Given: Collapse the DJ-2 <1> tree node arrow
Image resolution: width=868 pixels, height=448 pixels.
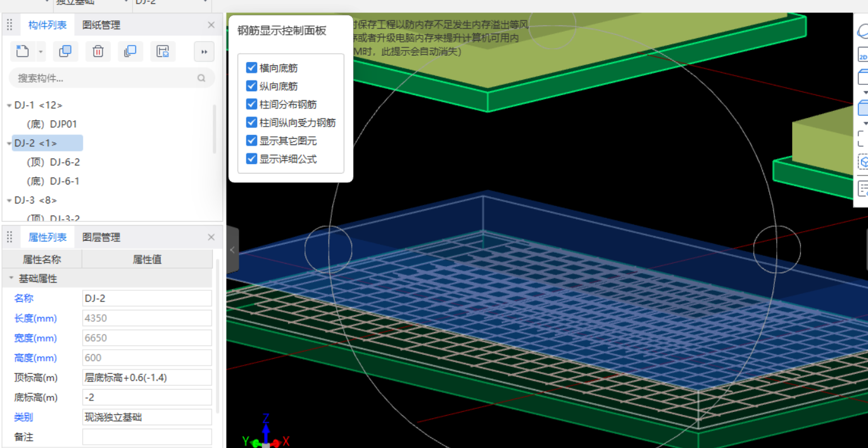Looking at the screenshot, I should (9, 143).
